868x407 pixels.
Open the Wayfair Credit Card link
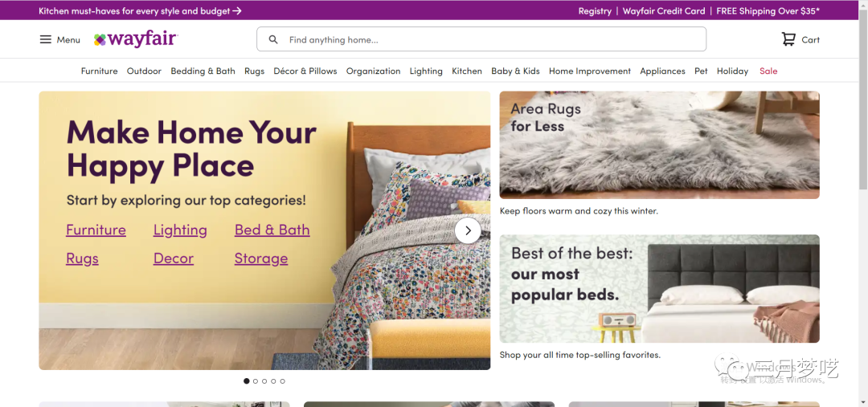click(664, 11)
